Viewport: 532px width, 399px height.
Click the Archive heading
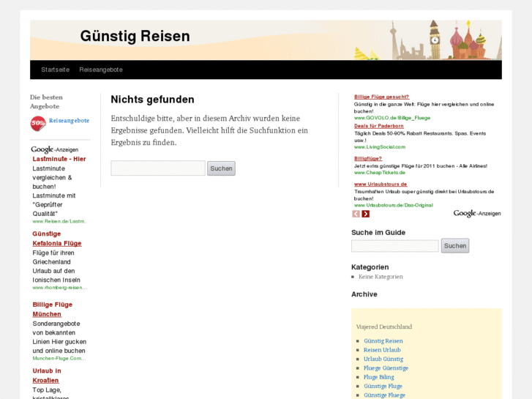pos(364,294)
